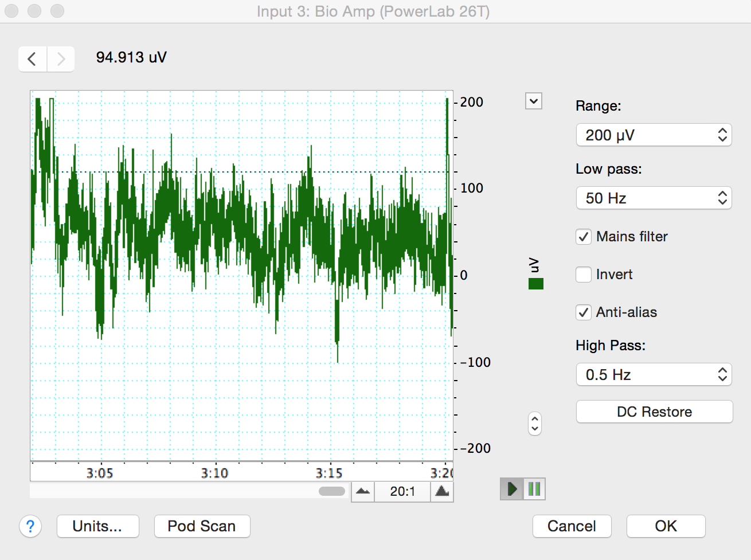This screenshot has height=560, width=751.
Task: Open the High Pass 0.5 Hz dropdown
Action: pyautogui.click(x=654, y=375)
